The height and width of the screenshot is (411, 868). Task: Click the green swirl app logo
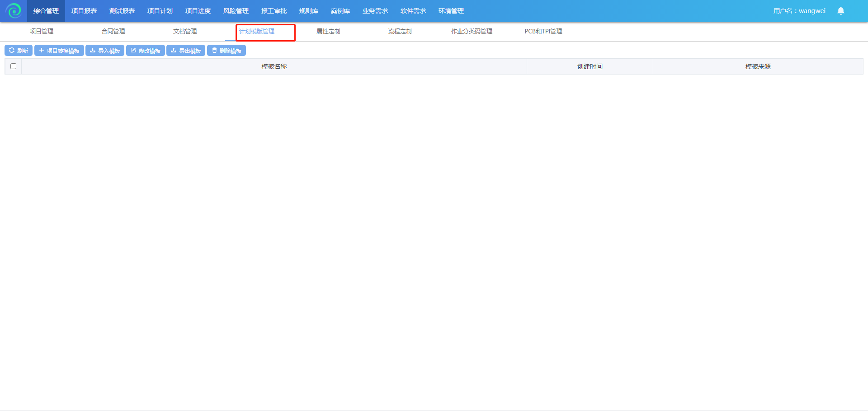coord(14,11)
